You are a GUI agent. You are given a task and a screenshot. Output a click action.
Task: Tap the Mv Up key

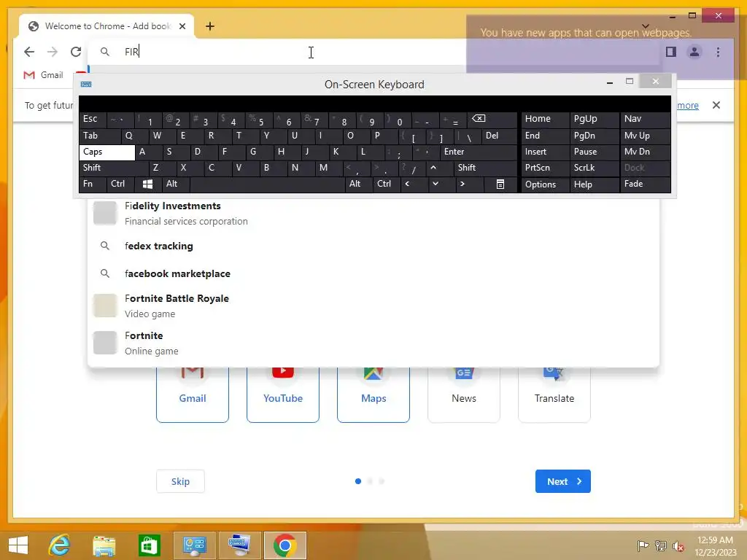pyautogui.click(x=645, y=136)
